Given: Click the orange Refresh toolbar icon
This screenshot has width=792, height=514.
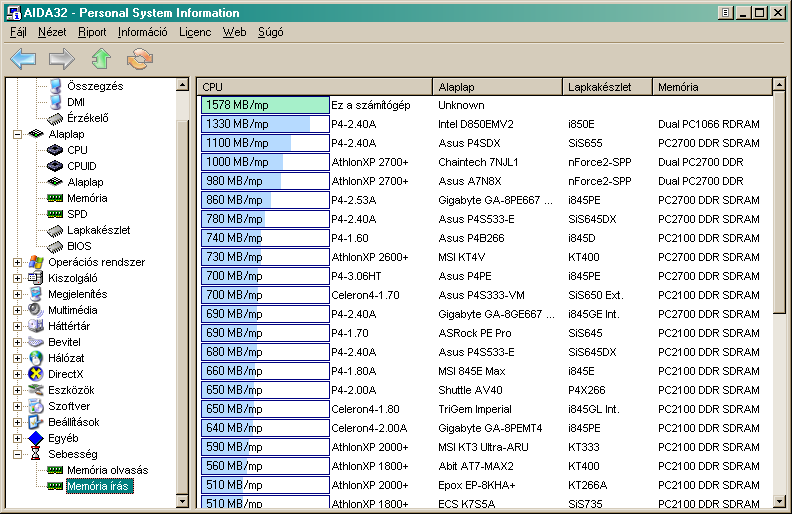Looking at the screenshot, I should (x=140, y=59).
